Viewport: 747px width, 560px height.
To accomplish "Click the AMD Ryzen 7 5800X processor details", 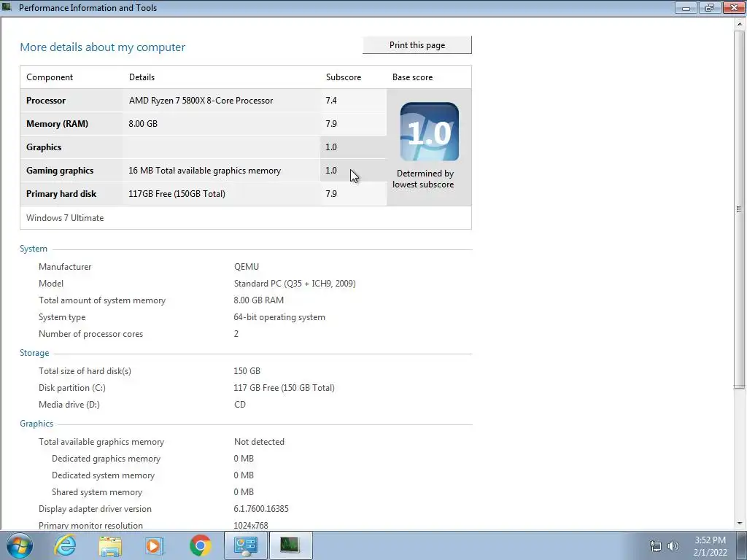I will (x=201, y=101).
